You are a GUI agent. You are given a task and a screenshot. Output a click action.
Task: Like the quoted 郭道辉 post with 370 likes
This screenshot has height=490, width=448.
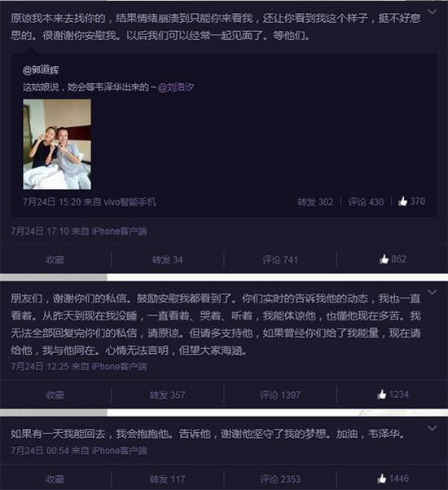click(411, 201)
